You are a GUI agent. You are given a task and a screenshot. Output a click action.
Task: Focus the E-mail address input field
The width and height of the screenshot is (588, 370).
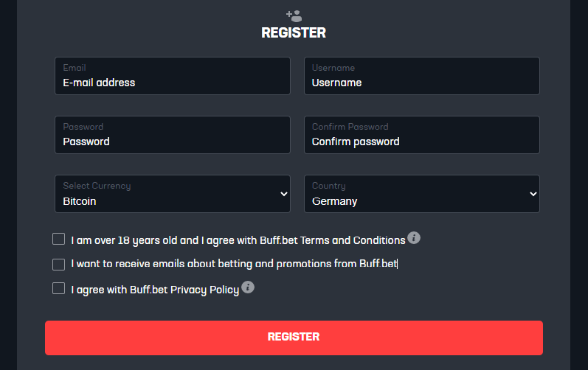pyautogui.click(x=173, y=76)
